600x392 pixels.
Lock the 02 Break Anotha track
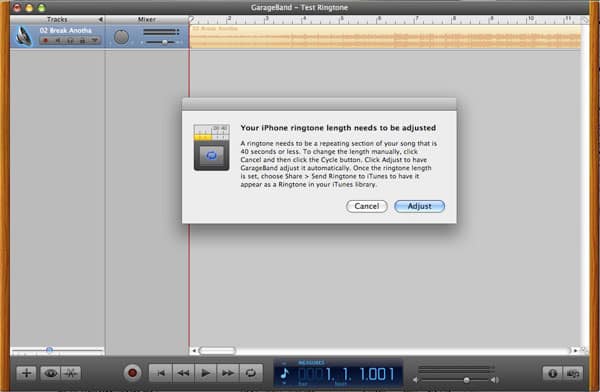[x=82, y=40]
